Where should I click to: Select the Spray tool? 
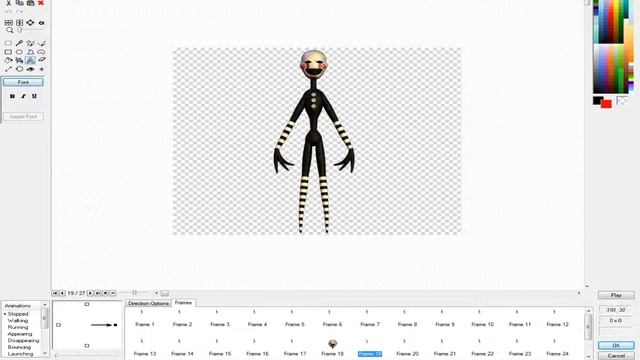pyautogui.click(x=19, y=60)
